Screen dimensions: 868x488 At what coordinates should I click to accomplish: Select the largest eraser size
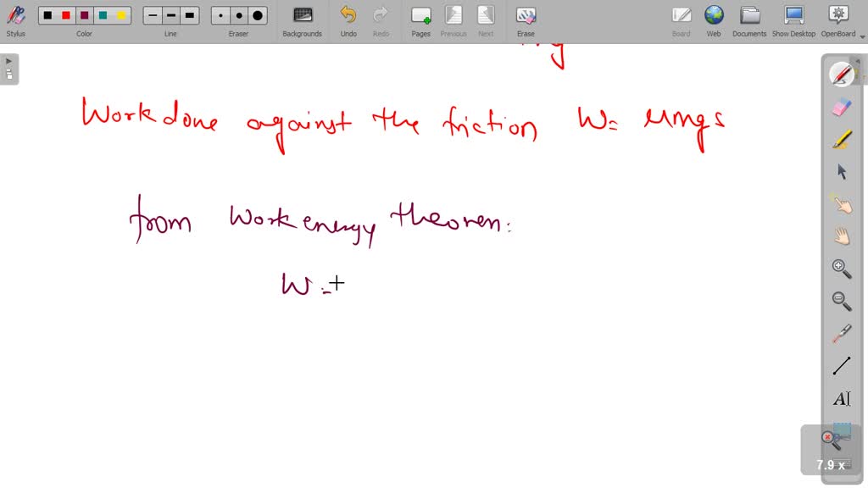tap(258, 15)
